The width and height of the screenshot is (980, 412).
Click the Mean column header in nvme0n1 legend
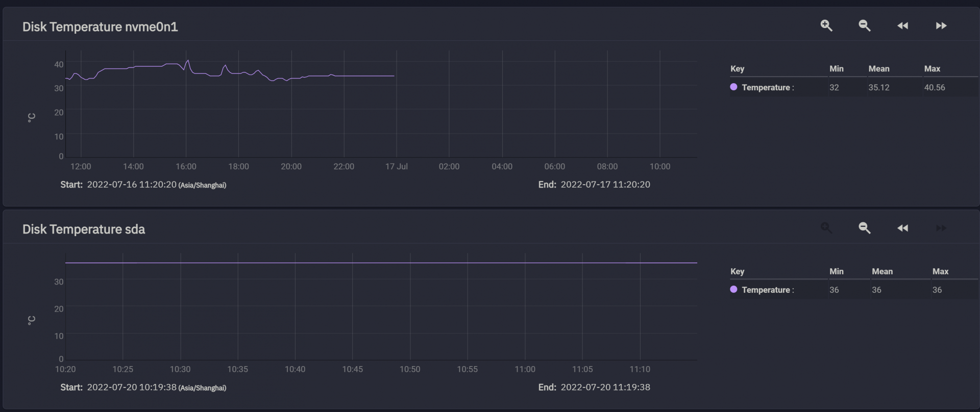879,69
